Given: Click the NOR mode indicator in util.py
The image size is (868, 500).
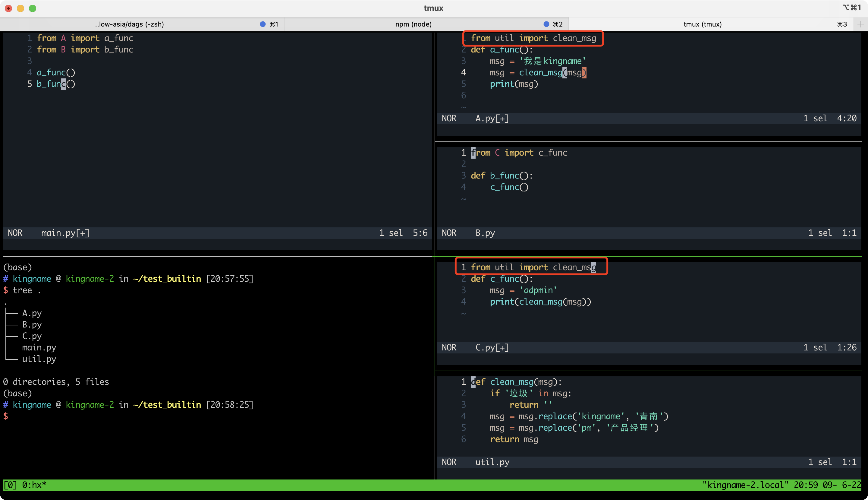Looking at the screenshot, I should (x=449, y=462).
